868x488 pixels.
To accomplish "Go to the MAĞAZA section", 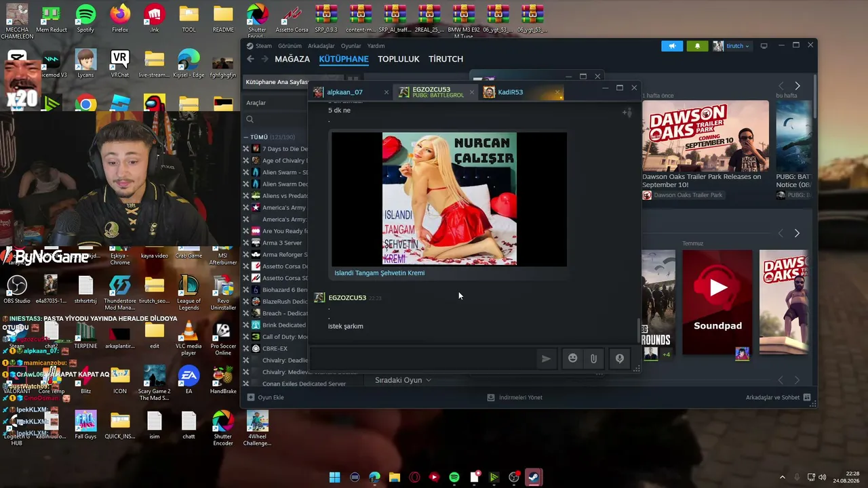I will (292, 59).
